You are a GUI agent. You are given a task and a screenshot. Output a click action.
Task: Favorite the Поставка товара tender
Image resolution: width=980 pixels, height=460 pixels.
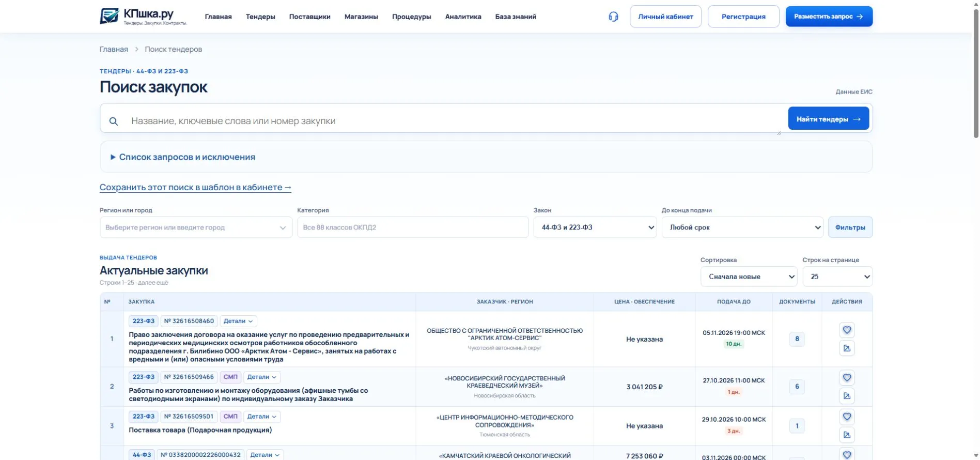(x=847, y=417)
